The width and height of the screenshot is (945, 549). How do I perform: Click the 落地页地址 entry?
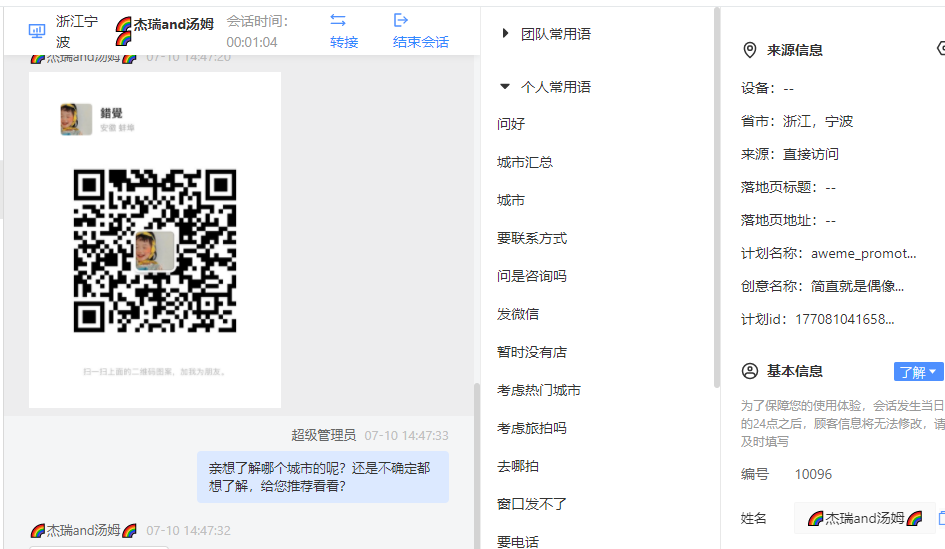click(788, 221)
